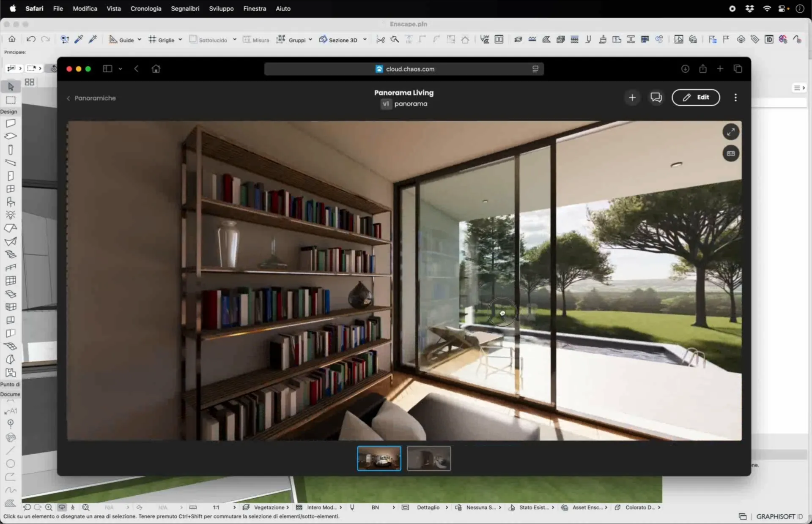Open Safari share icon

(x=702, y=69)
